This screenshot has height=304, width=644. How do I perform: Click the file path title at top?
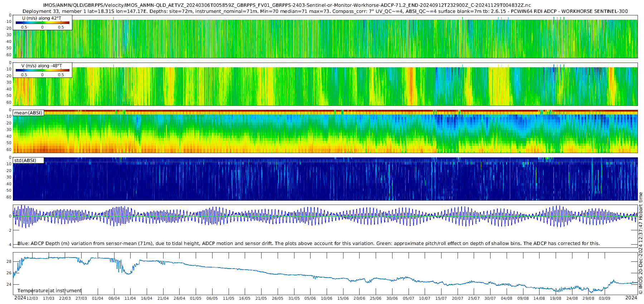pyautogui.click(x=287, y=5)
